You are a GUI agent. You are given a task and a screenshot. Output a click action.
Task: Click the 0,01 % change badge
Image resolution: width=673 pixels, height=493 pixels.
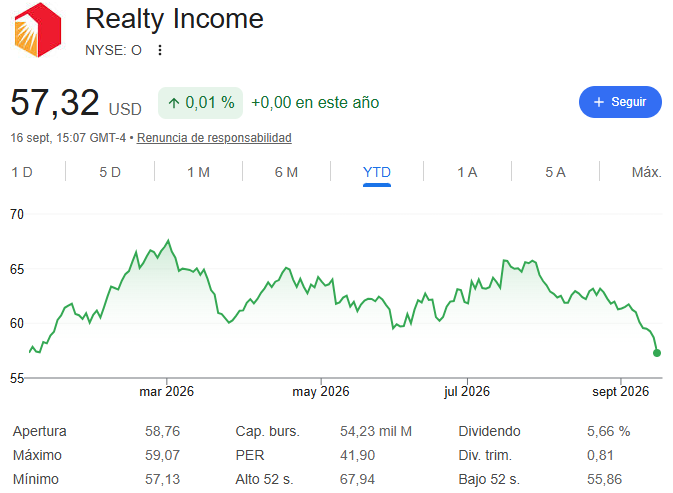pyautogui.click(x=200, y=103)
